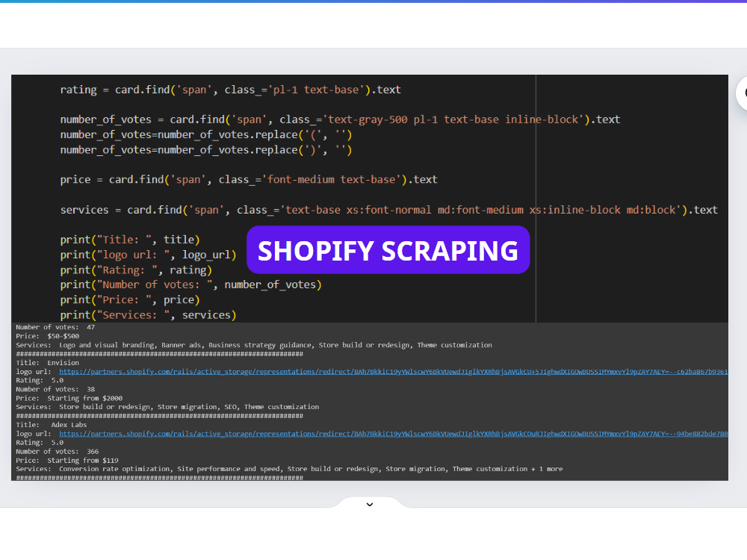Image resolution: width=747 pixels, height=560 pixels.
Task: Click 'Number of votes: 47' output line
Action: pyautogui.click(x=55, y=327)
